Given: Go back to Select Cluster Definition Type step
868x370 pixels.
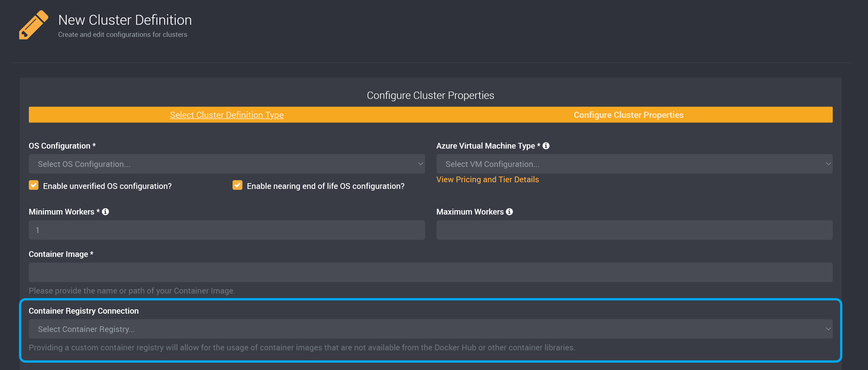Looking at the screenshot, I should 227,115.
